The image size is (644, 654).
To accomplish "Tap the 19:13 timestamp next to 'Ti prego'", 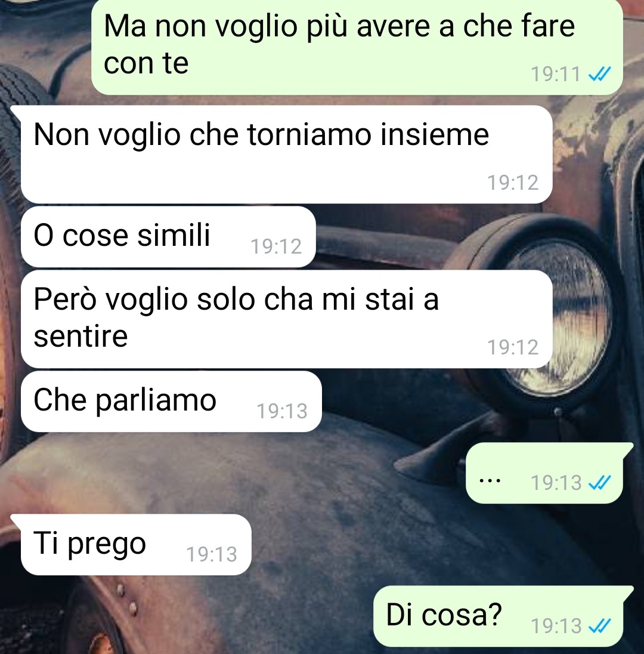I will (x=211, y=555).
